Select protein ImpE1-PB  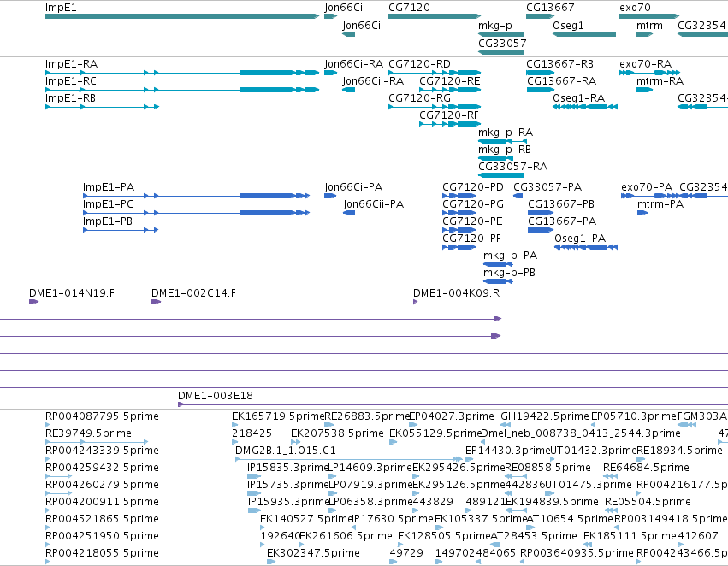click(x=121, y=230)
